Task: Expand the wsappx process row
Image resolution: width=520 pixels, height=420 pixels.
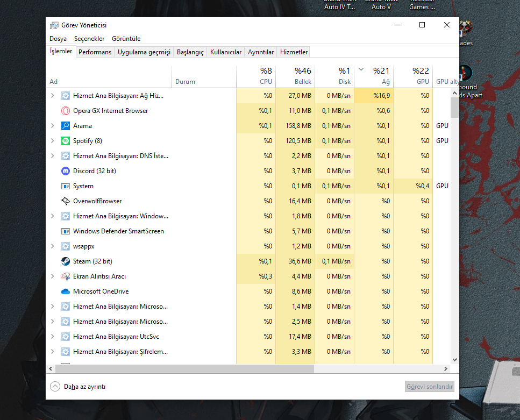Action: [52, 246]
